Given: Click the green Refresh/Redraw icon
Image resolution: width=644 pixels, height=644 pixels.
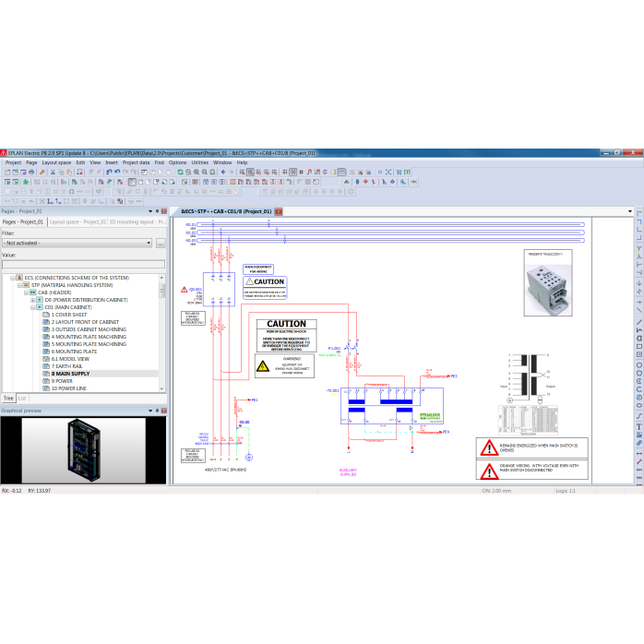Looking at the screenshot, I should coord(180,173).
